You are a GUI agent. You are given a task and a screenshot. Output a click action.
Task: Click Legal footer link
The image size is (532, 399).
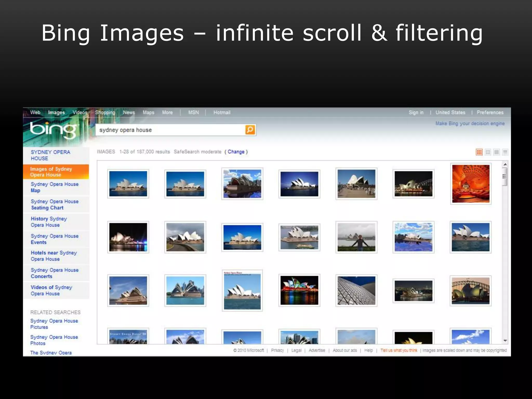click(x=296, y=350)
